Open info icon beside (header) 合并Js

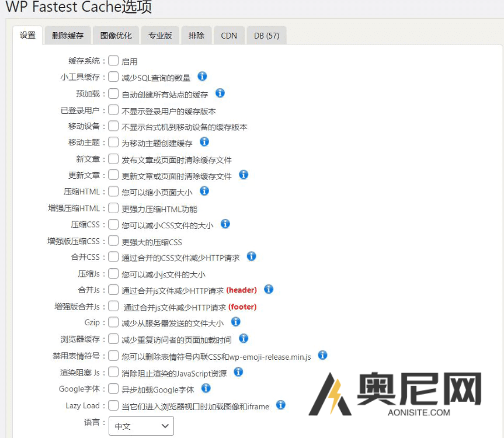269,290
